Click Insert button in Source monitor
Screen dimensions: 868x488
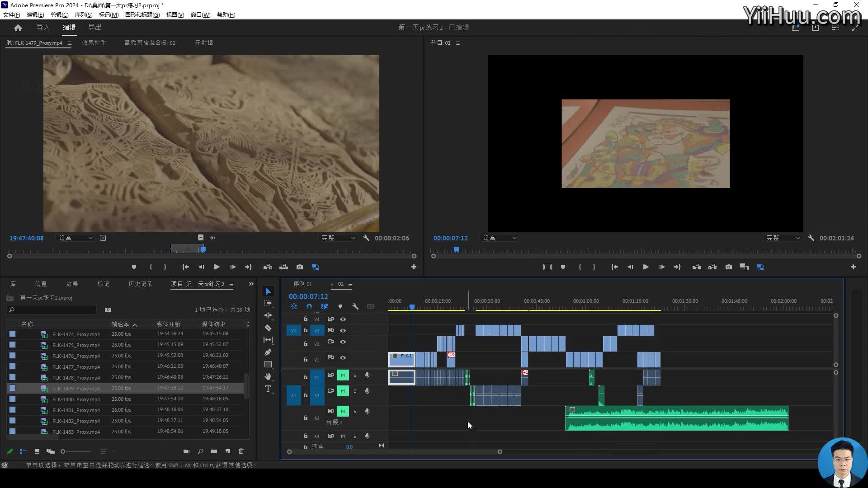[268, 267]
